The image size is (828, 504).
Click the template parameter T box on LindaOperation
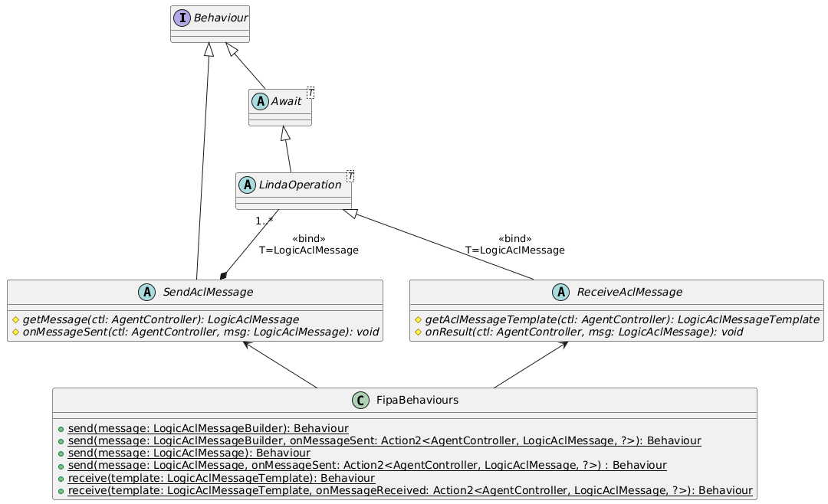pos(350,178)
